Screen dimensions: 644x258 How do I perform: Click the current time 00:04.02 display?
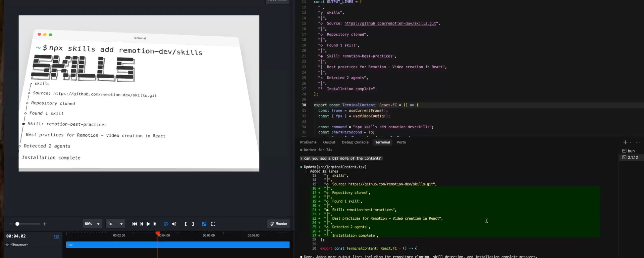(x=16, y=236)
